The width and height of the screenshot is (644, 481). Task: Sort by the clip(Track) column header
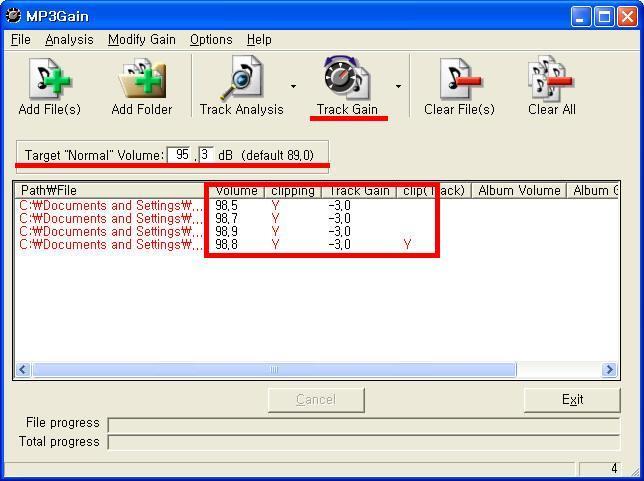pyautogui.click(x=433, y=191)
